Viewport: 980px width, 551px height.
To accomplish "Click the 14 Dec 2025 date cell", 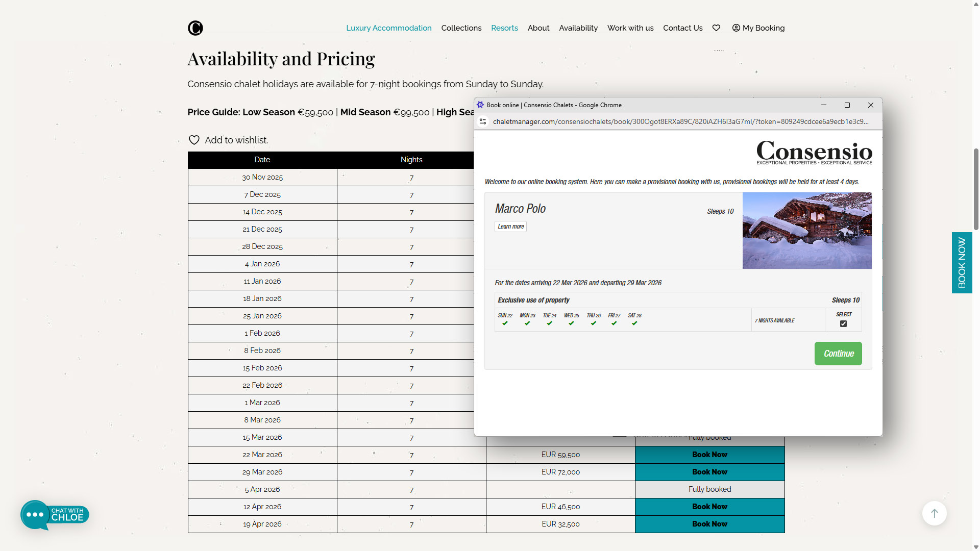I will point(262,212).
